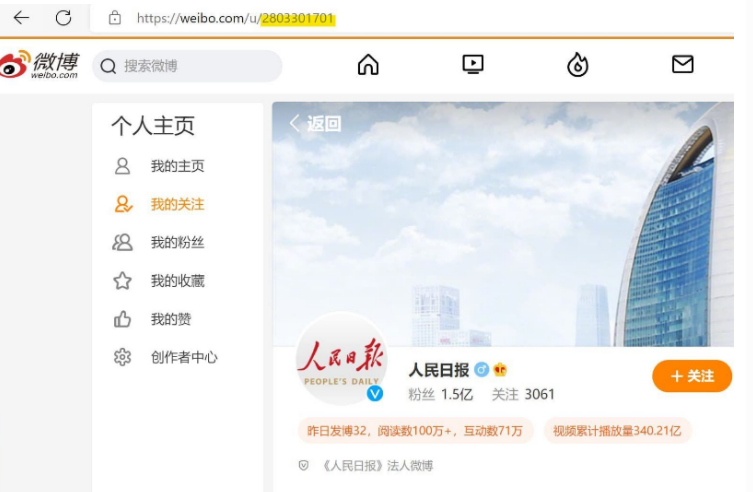
Task: Open the video channel icon
Action: click(473, 64)
